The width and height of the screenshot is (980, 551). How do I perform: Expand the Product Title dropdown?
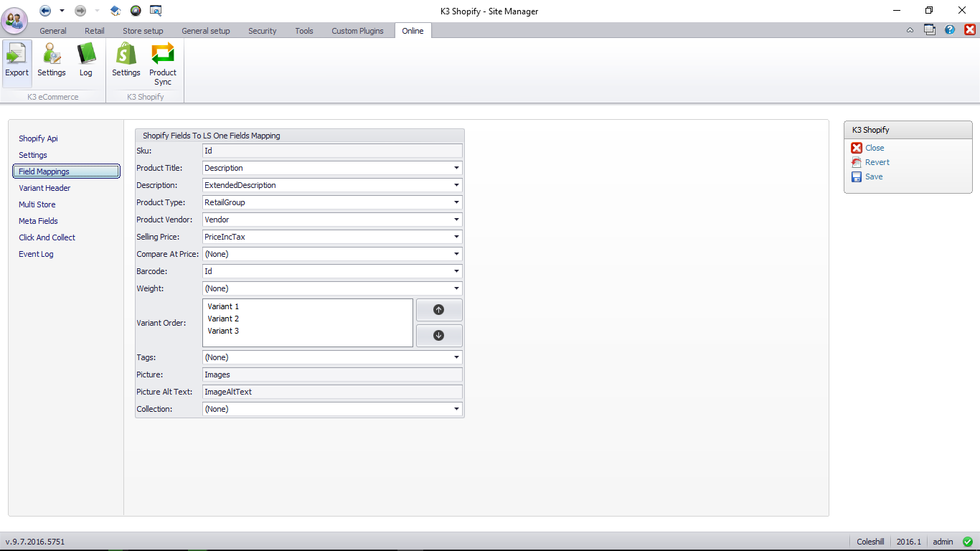pyautogui.click(x=456, y=168)
